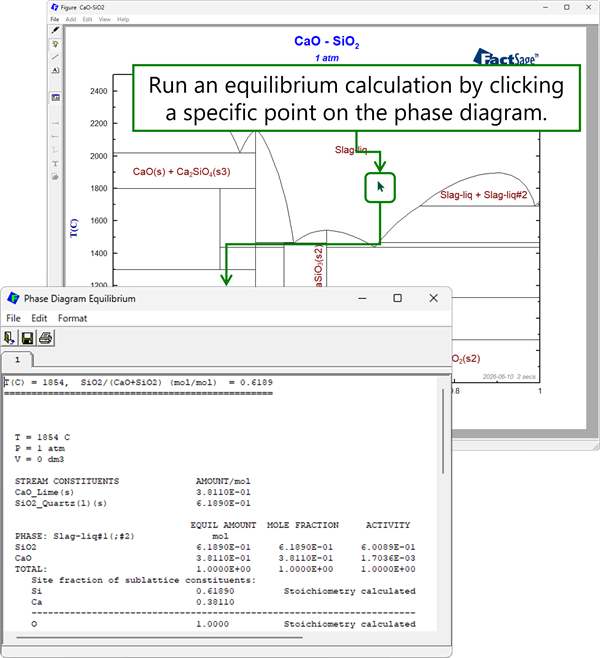Open the Edit menu in Phase Diagram Equilibrium

[39, 318]
